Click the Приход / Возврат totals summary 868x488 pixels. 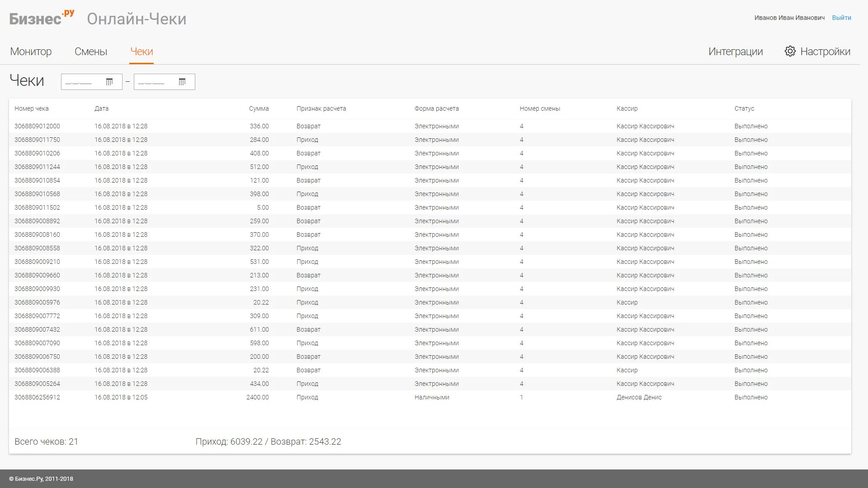coord(268,441)
